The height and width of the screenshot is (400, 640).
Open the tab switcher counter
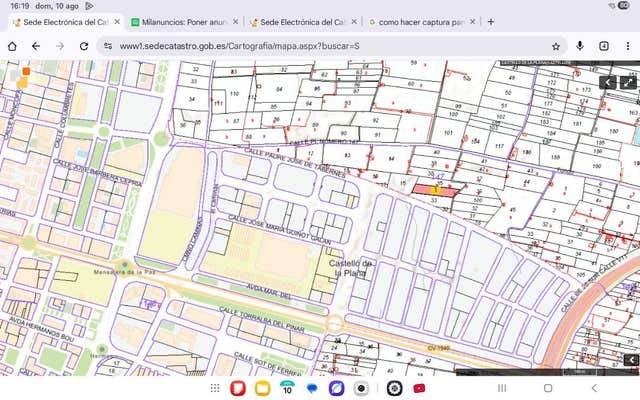point(605,46)
